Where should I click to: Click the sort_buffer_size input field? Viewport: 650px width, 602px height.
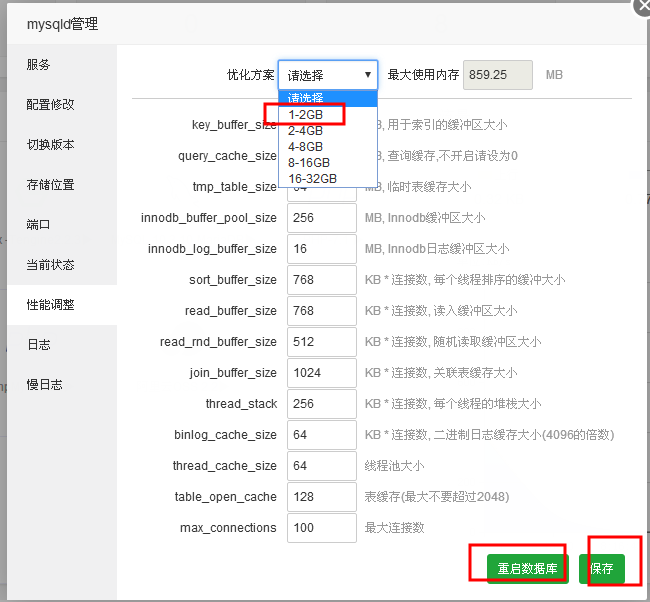[322, 280]
